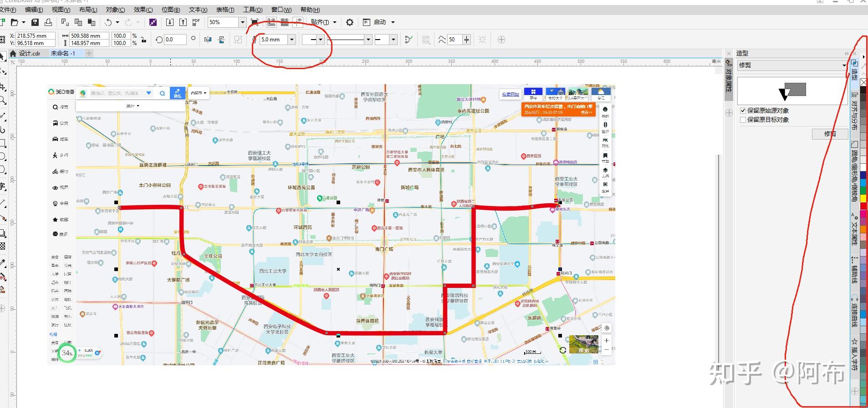This screenshot has width=868, height=408.
Task: Open the shaping mode 修剪 dropdown
Action: (792, 65)
